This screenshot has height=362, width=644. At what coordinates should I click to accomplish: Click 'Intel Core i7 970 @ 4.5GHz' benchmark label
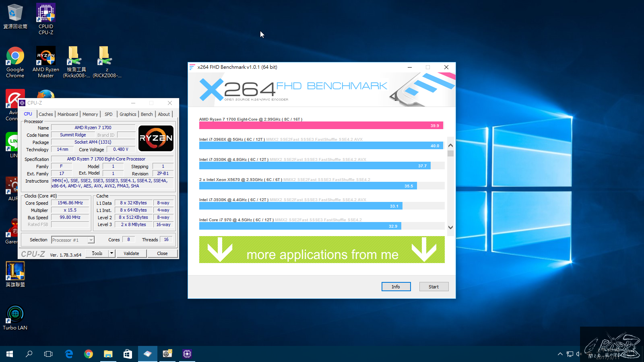(236, 220)
